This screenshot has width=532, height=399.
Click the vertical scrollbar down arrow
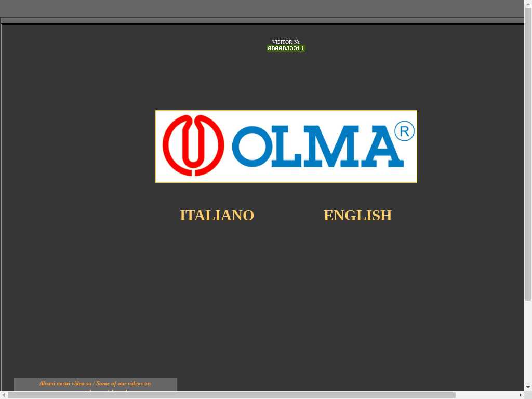click(x=528, y=387)
